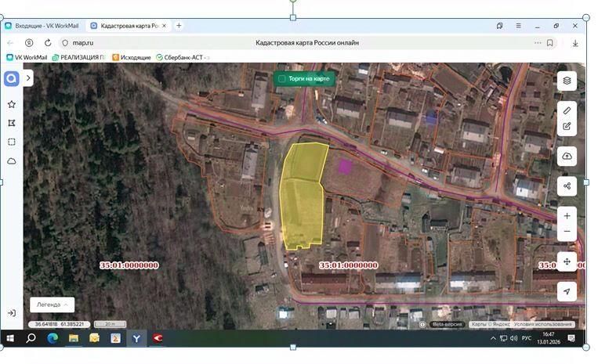Screen dimensions: 598x364
Task: Open the edit note pencil tool
Action: coord(567,126)
